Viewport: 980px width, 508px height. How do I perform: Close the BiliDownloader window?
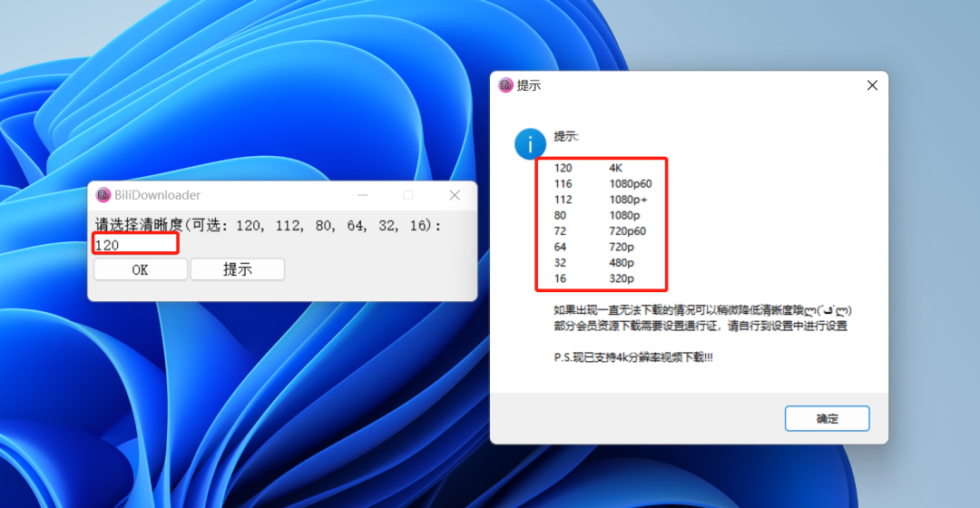[x=455, y=195]
